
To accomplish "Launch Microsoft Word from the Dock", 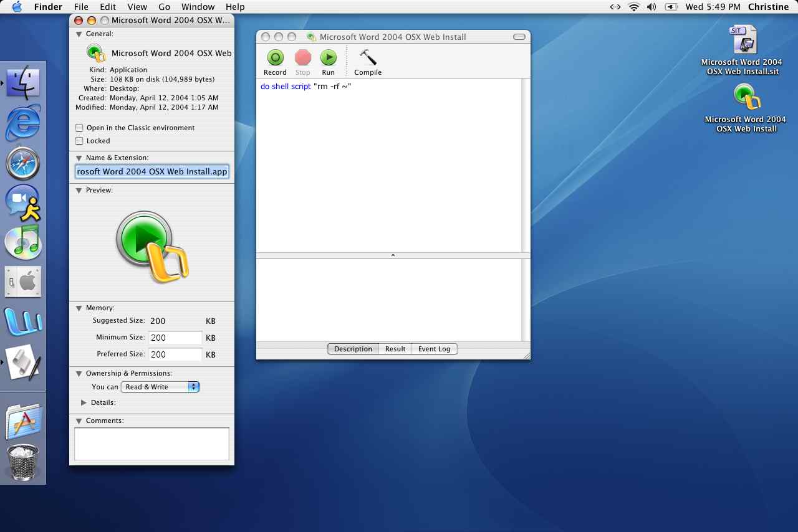I will (x=23, y=322).
